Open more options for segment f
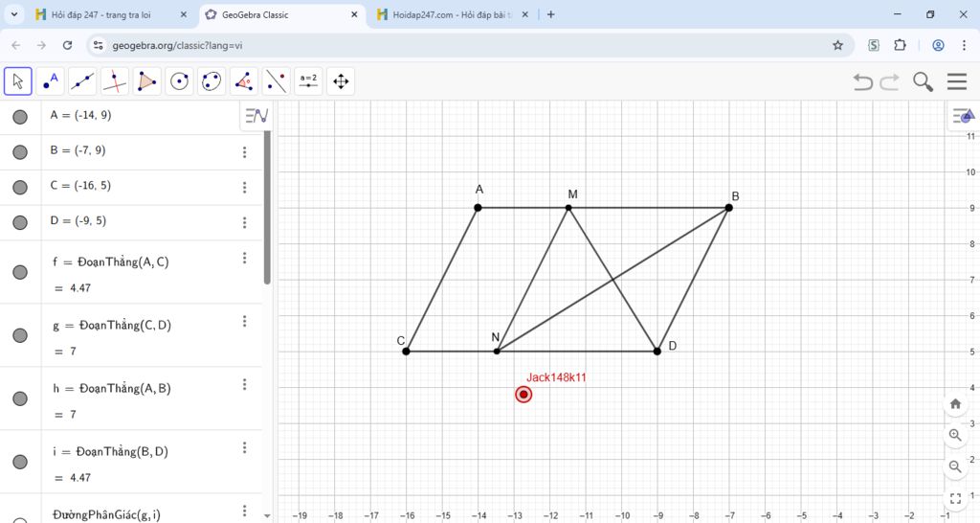Screen dimensions: 980x523 point(244,258)
